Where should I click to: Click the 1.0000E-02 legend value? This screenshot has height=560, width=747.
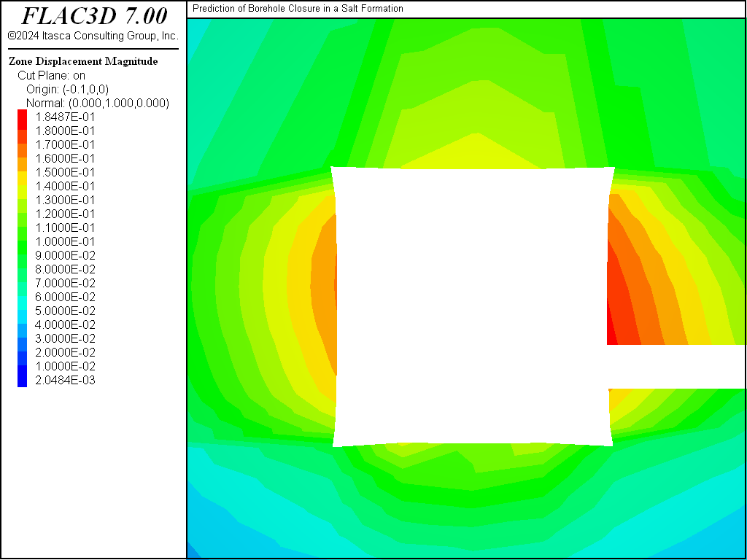(65, 366)
